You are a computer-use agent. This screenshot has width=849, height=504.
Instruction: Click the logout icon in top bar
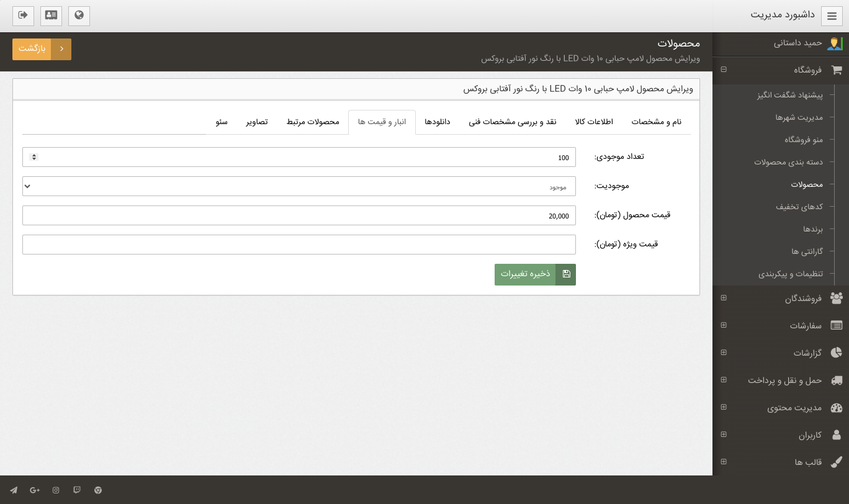click(x=23, y=16)
